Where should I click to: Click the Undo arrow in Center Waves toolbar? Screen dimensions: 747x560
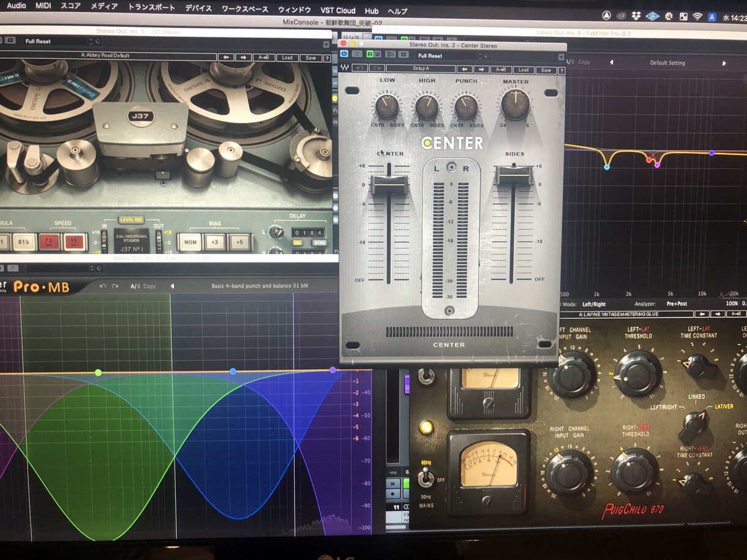pyautogui.click(x=359, y=68)
